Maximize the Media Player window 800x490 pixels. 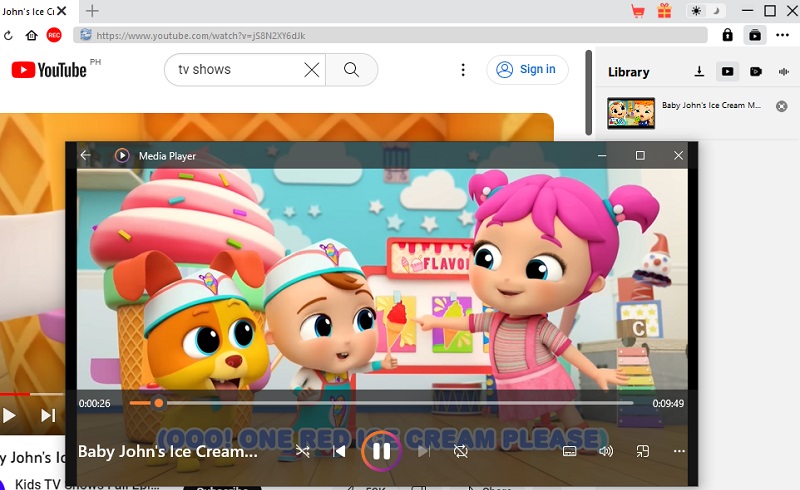click(640, 155)
